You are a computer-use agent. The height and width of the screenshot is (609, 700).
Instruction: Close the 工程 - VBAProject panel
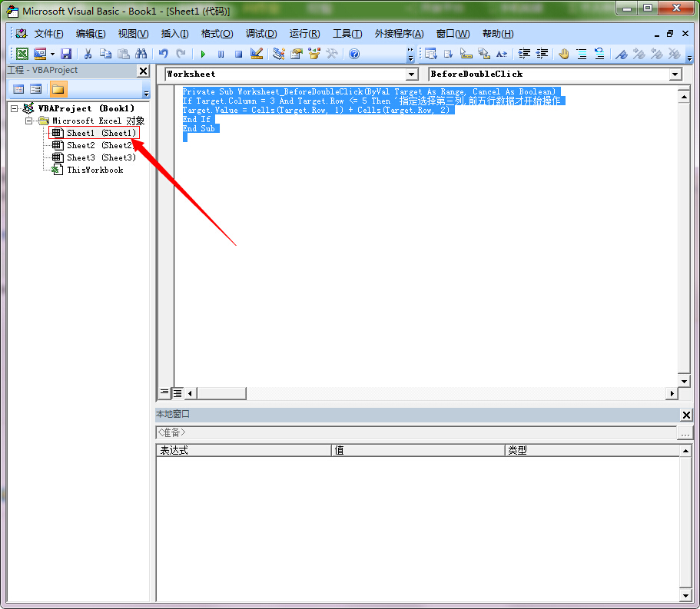coord(143,71)
